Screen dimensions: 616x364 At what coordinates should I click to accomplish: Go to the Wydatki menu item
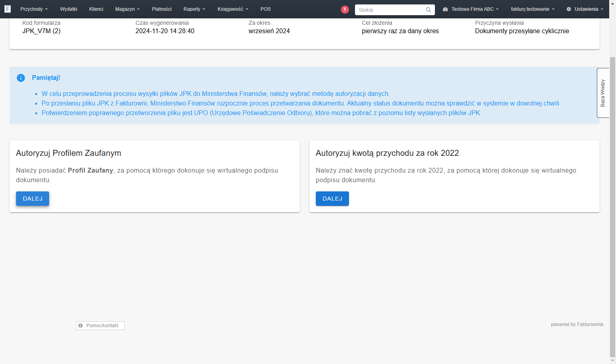coord(69,9)
